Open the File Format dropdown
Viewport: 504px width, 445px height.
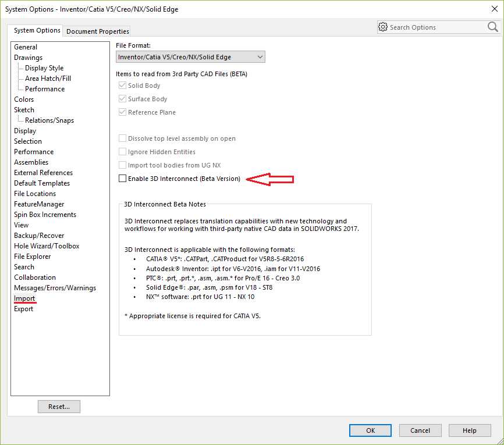190,57
